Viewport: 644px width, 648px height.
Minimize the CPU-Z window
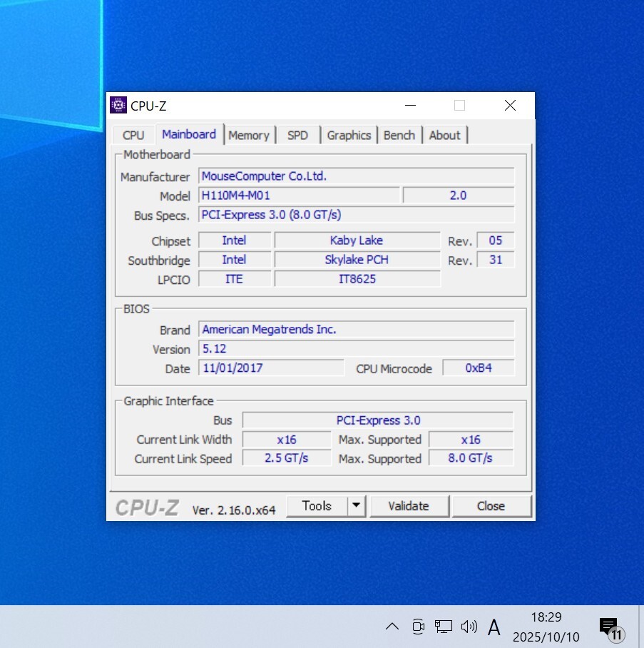pyautogui.click(x=410, y=106)
